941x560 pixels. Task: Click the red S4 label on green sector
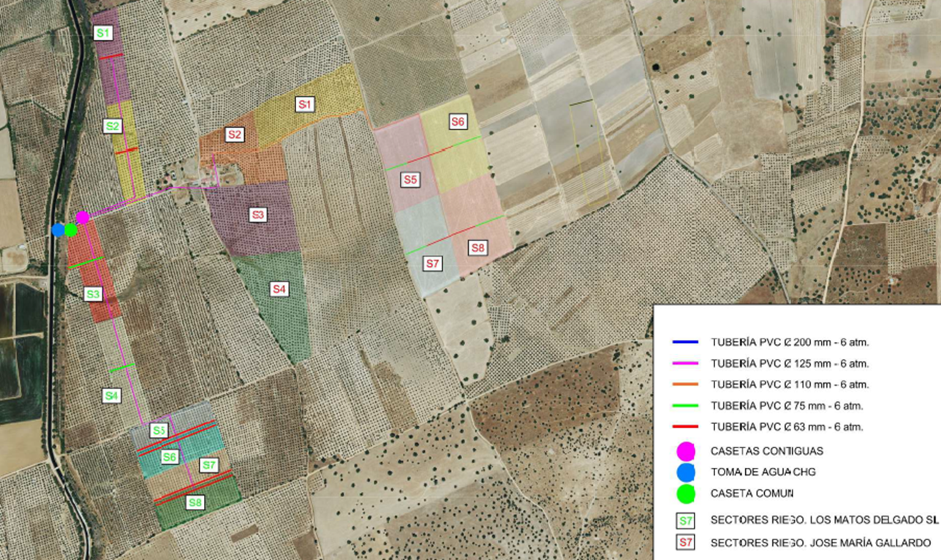(x=279, y=290)
